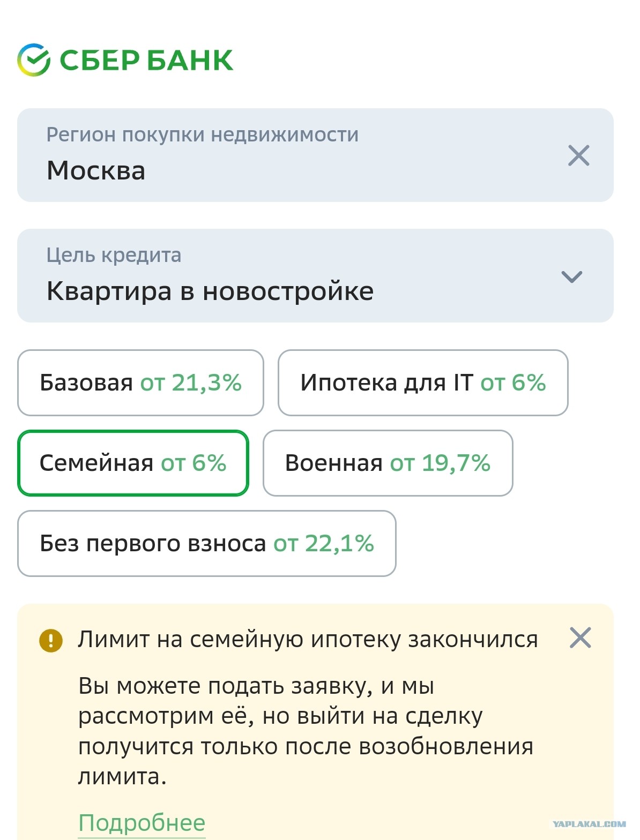Pick the Военная от 19,7% option
This screenshot has height=840, width=640.
[388, 463]
